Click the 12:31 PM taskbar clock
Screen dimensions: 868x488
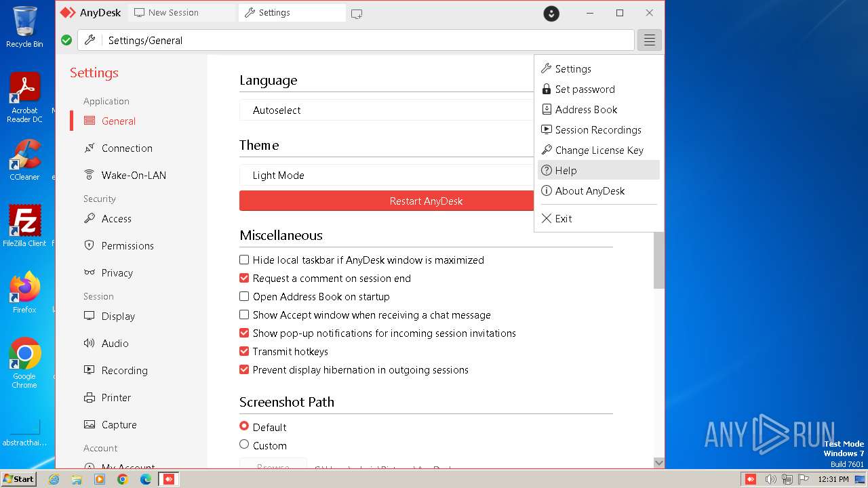coord(833,479)
